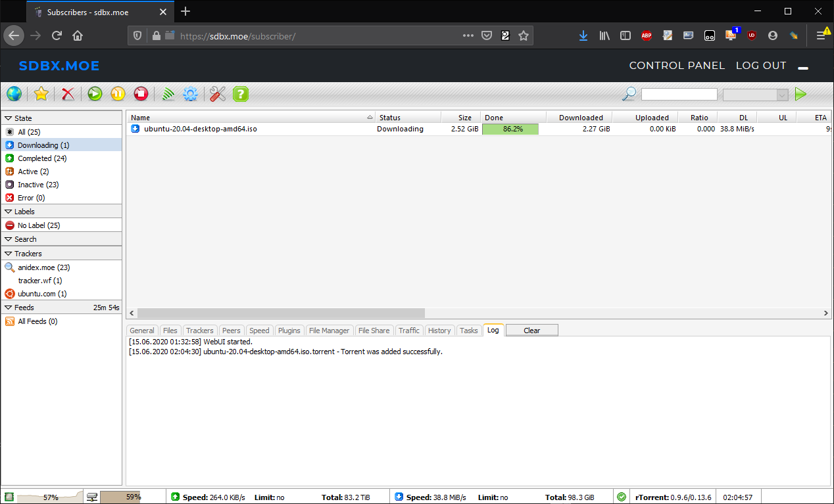The width and height of the screenshot is (834, 504).
Task: Select the Completed (24) state filter
Action: tap(61, 158)
